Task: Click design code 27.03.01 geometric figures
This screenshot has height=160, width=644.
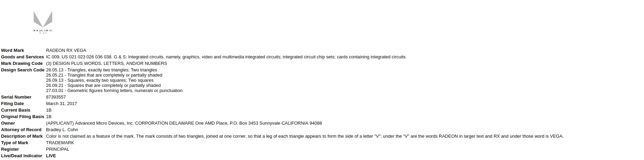Action: (x=114, y=91)
